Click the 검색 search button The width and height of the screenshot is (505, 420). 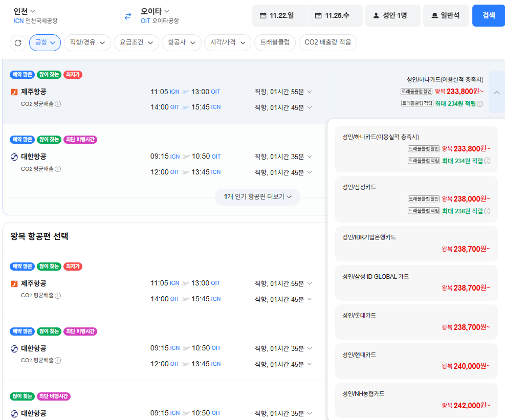(x=489, y=15)
